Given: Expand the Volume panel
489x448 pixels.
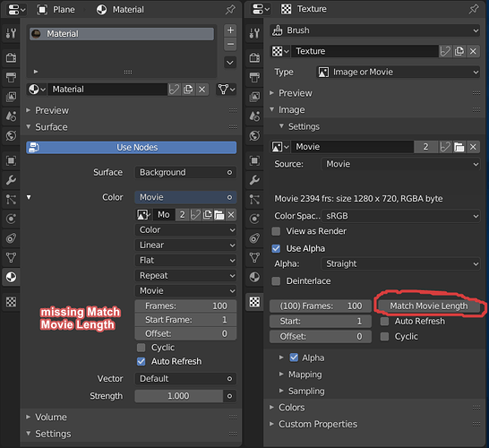Looking at the screenshot, I should pyautogui.click(x=51, y=418).
